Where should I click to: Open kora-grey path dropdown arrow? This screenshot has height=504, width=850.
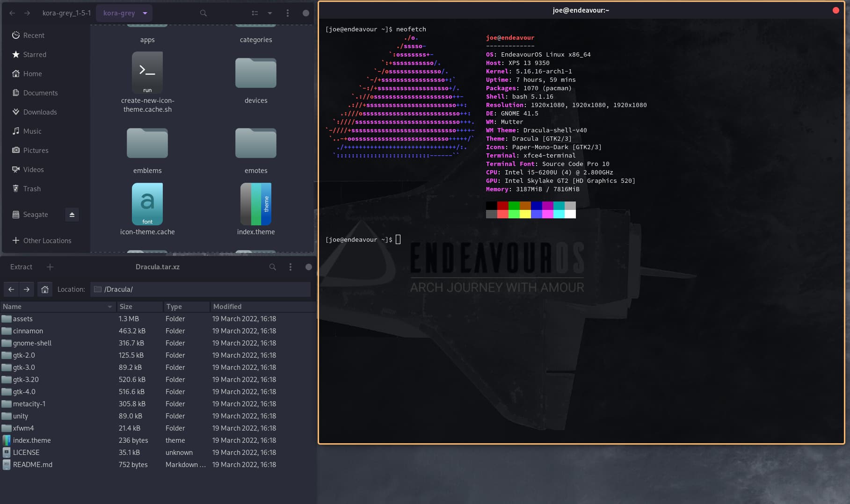(x=145, y=13)
